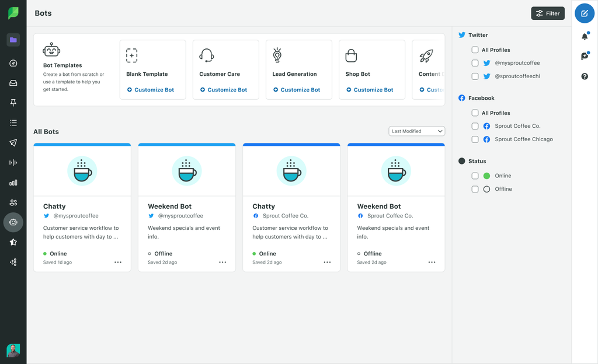Image resolution: width=598 pixels, height=364 pixels.
Task: Open the Last Modified sort dropdown
Action: [x=416, y=131]
